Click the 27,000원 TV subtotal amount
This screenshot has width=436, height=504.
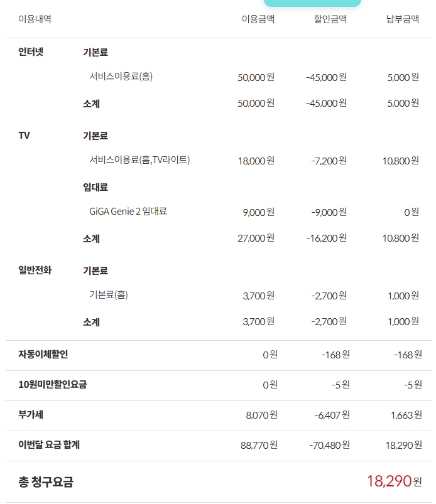tap(256, 238)
